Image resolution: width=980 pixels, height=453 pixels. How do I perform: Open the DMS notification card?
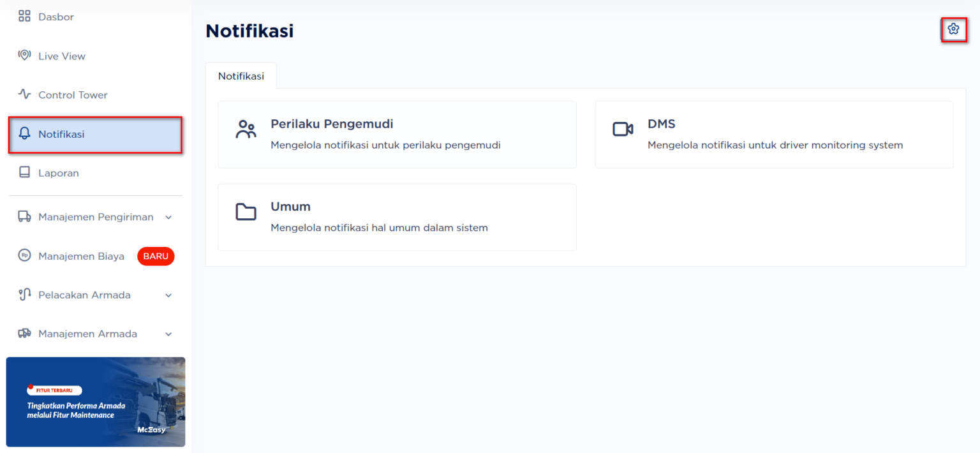click(773, 134)
